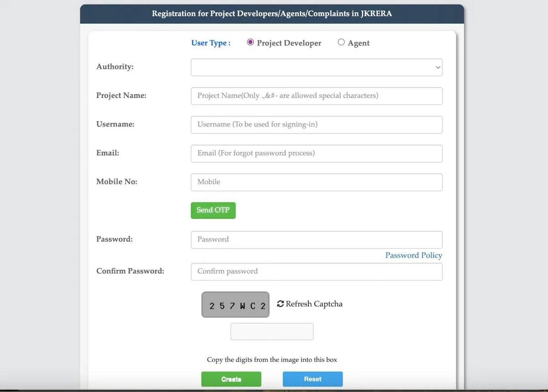548x392 pixels.
Task: Click into the Username input box
Action: (316, 125)
